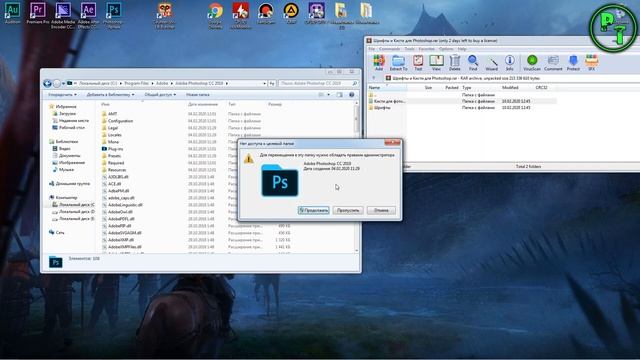Click Explorer back navigation arrow
The image size is (640, 360).
point(47,83)
